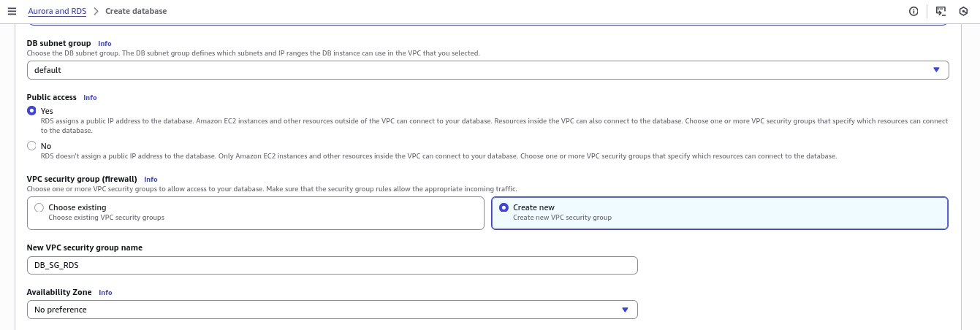Click the breadcrumb separator chevron

click(96, 11)
